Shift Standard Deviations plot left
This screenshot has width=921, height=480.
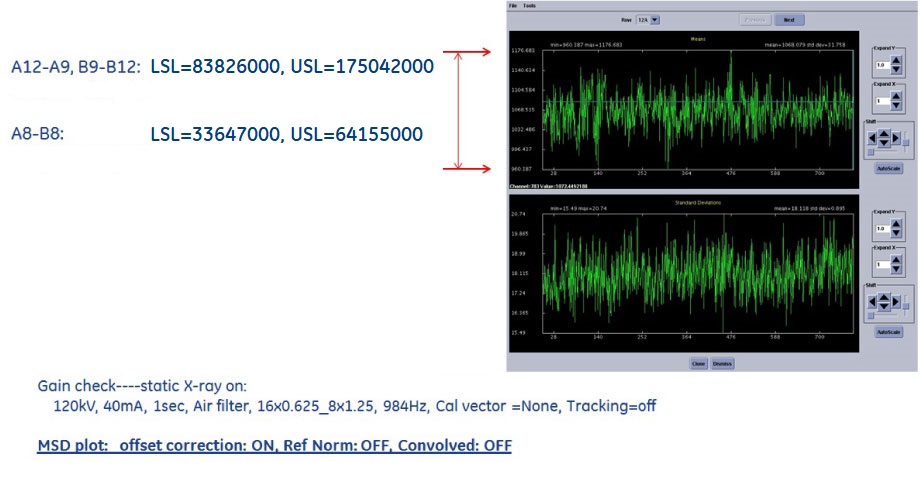[x=873, y=300]
